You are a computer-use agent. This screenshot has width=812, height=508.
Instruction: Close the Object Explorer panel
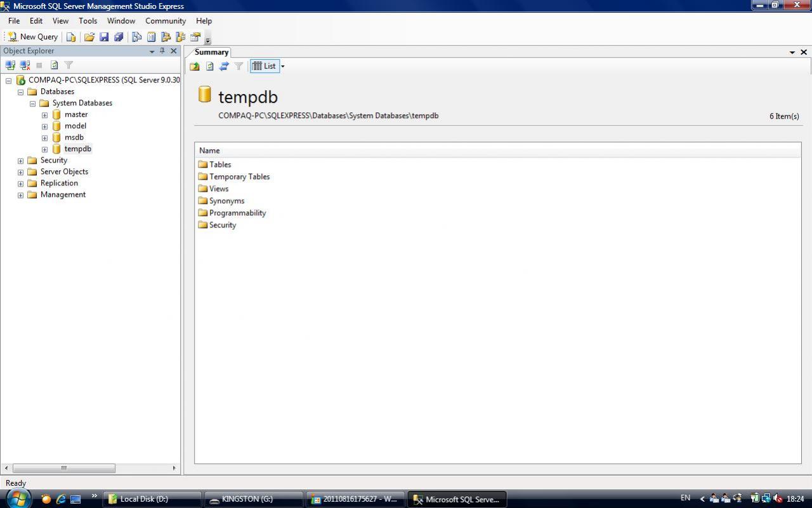(173, 51)
